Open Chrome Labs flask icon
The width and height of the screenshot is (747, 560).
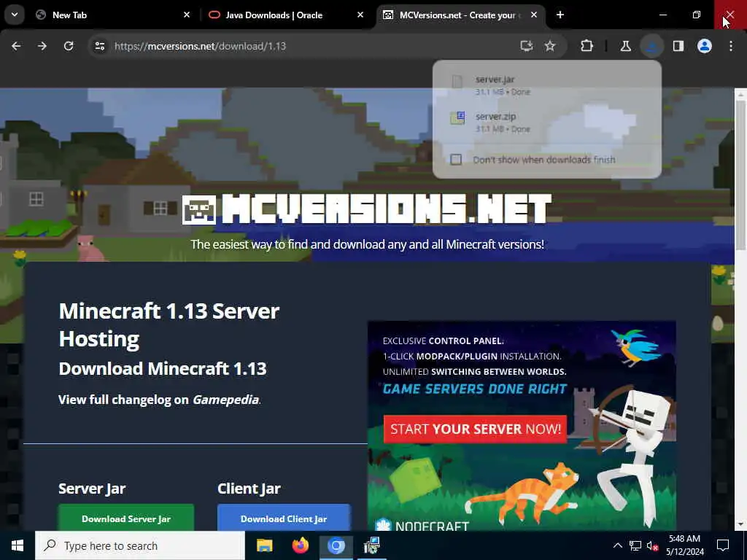[625, 46]
